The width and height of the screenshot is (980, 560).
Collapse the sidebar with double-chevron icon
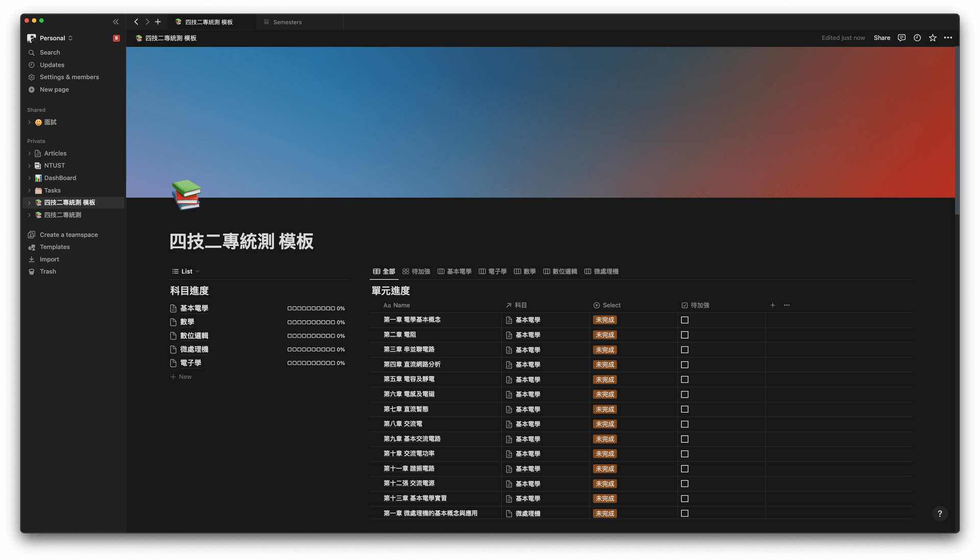coord(116,22)
